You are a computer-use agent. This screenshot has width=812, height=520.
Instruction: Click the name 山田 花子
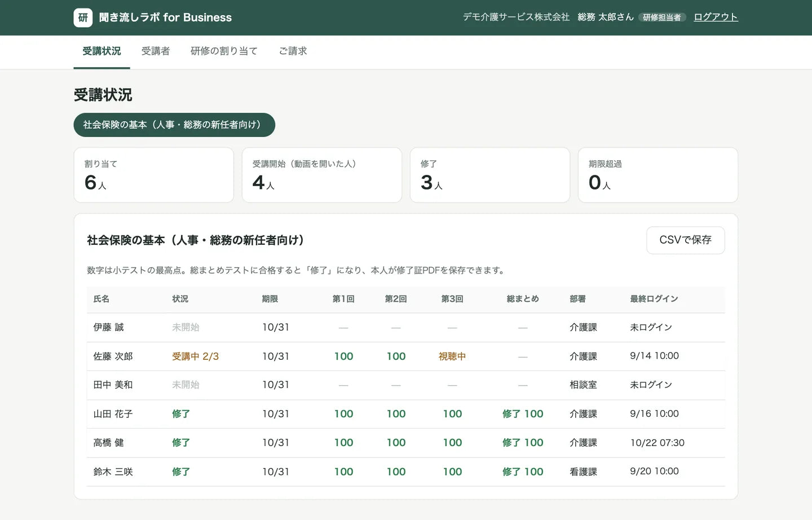tap(113, 414)
